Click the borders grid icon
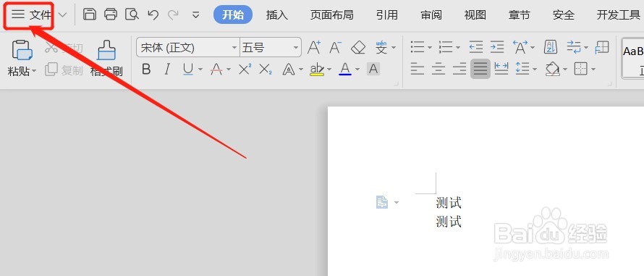 pyautogui.click(x=581, y=69)
